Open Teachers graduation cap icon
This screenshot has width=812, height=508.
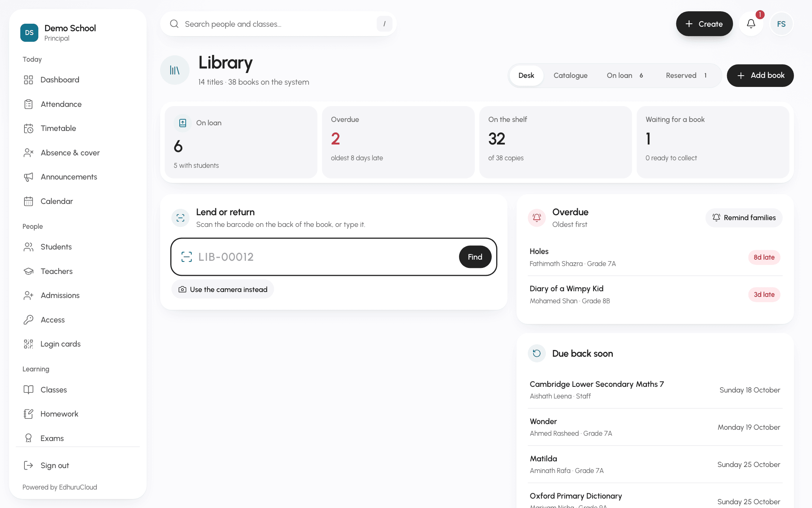(29, 271)
